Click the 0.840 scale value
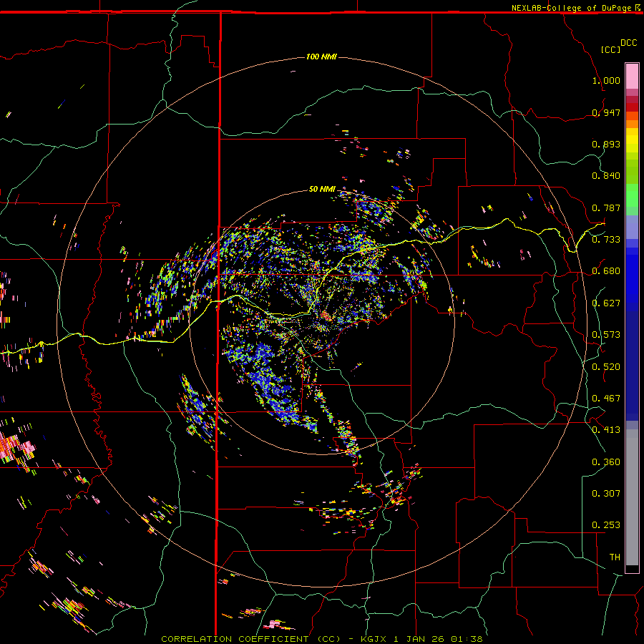Image resolution: width=644 pixels, height=644 pixels. coord(606,176)
